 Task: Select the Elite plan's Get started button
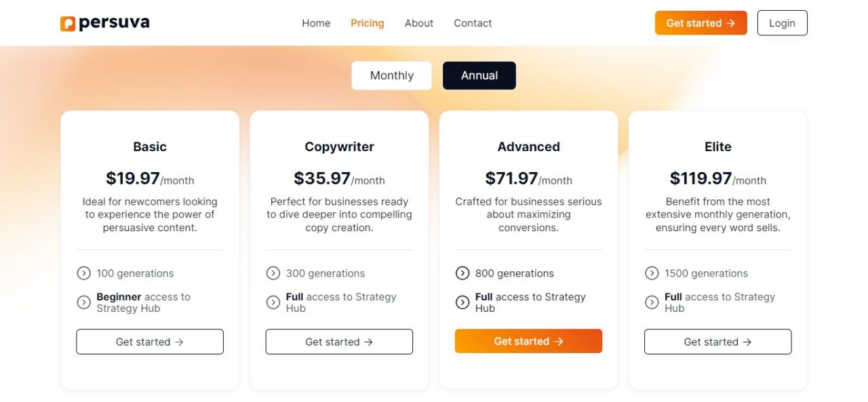[x=717, y=342]
